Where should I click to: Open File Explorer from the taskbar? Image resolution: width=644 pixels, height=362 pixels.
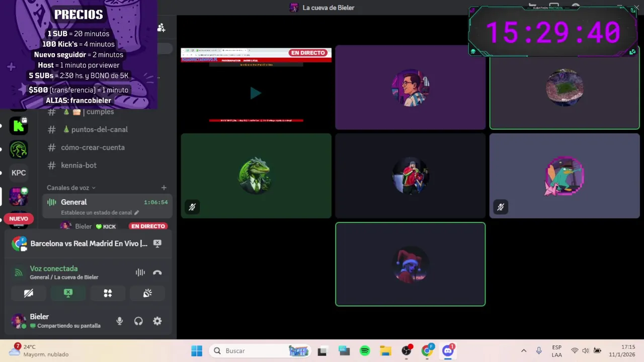(385, 350)
